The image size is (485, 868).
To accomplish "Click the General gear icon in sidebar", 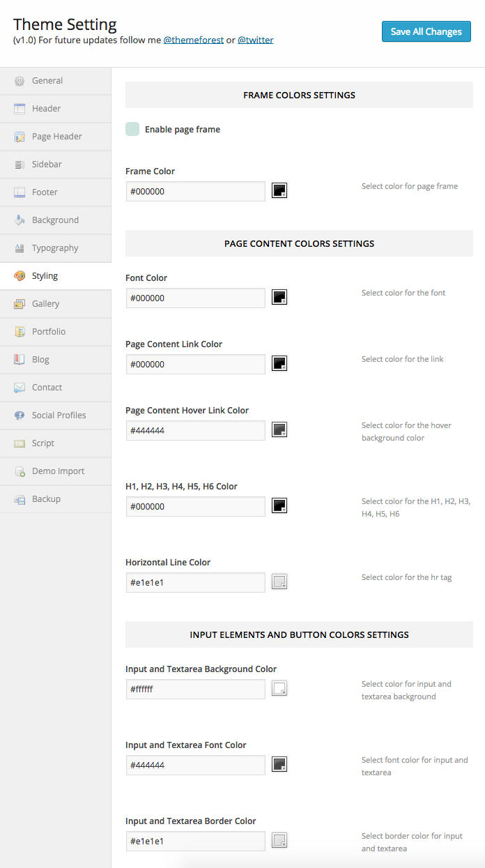I will click(x=20, y=81).
